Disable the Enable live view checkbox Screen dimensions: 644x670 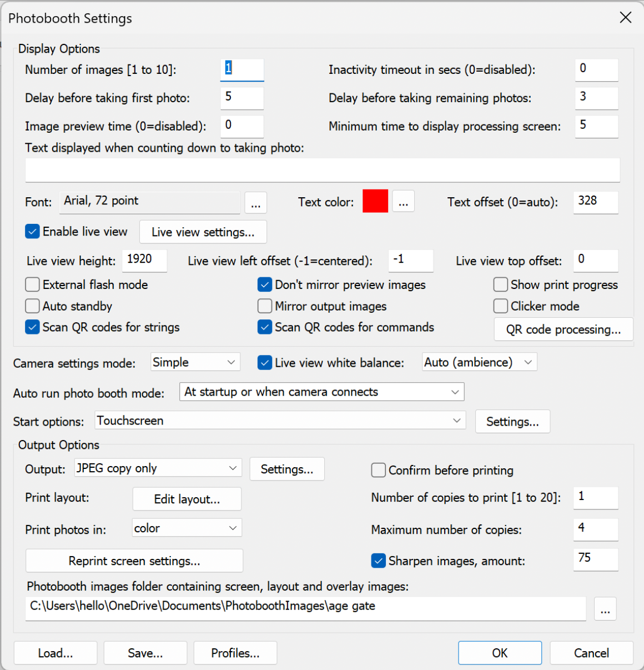[33, 232]
